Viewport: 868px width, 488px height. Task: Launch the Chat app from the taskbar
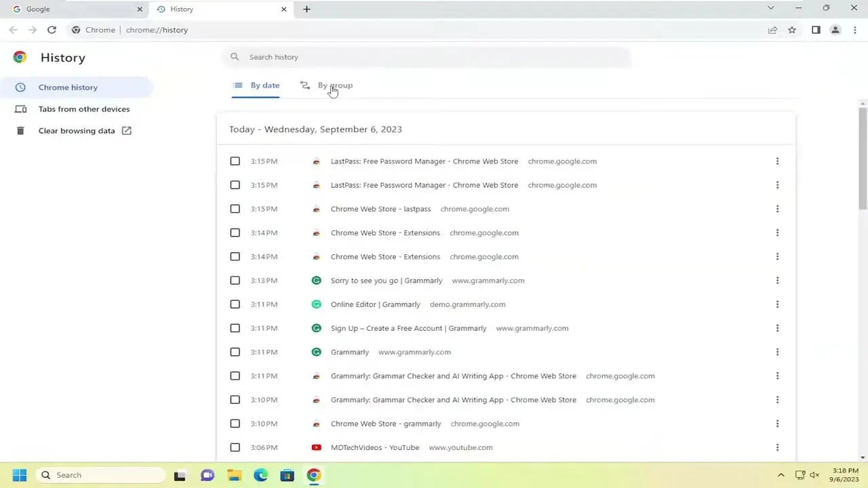click(208, 475)
